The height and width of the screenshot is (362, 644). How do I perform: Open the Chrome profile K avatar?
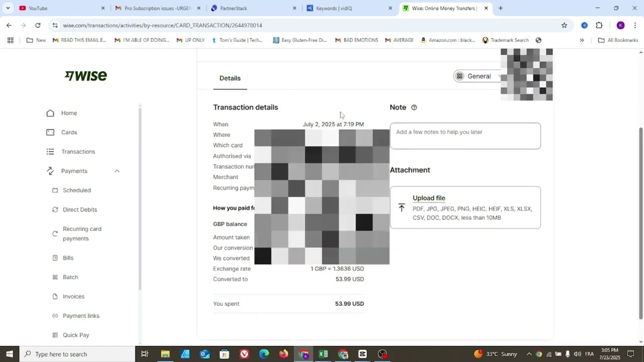click(x=620, y=25)
